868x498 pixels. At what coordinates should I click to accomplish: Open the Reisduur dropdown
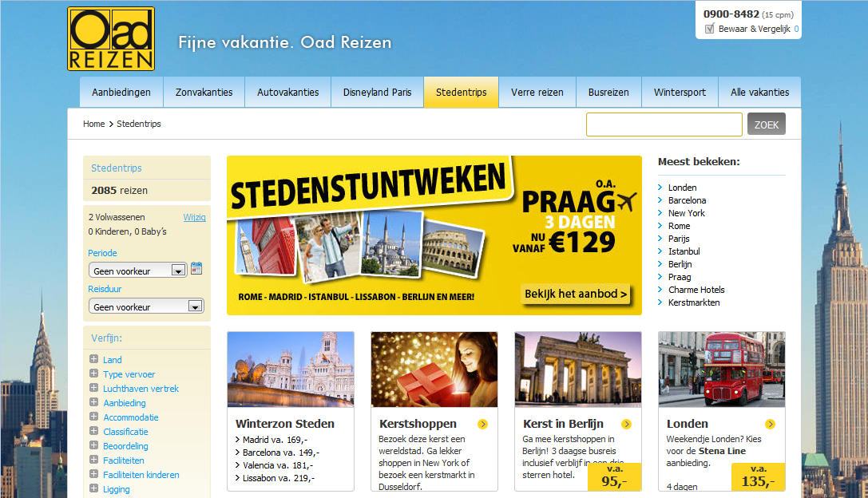[146, 306]
